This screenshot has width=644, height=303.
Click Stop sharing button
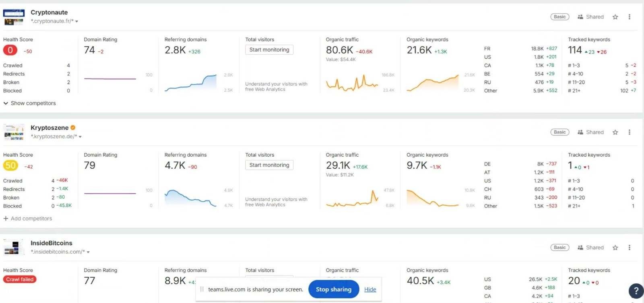(x=334, y=289)
